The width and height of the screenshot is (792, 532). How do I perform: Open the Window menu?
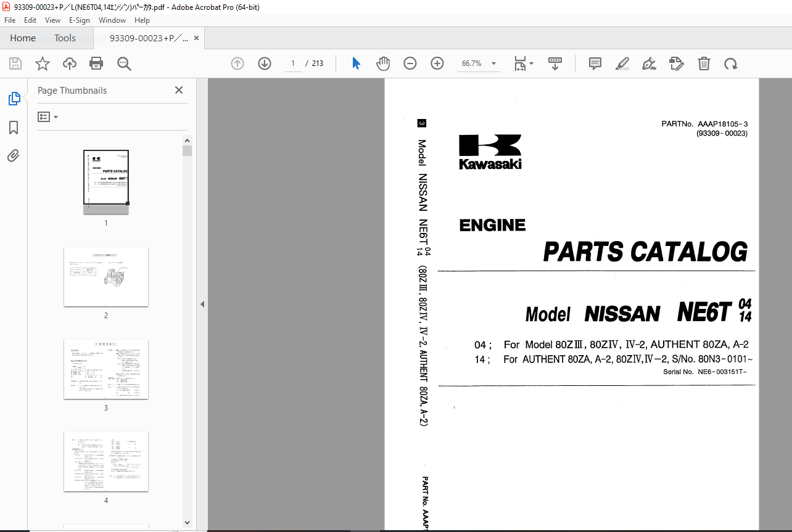tap(112, 20)
